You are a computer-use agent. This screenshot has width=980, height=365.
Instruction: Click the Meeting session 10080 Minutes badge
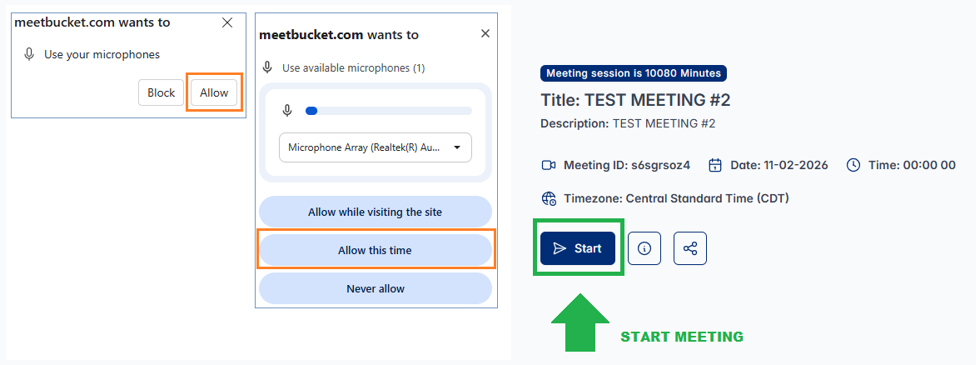(633, 73)
